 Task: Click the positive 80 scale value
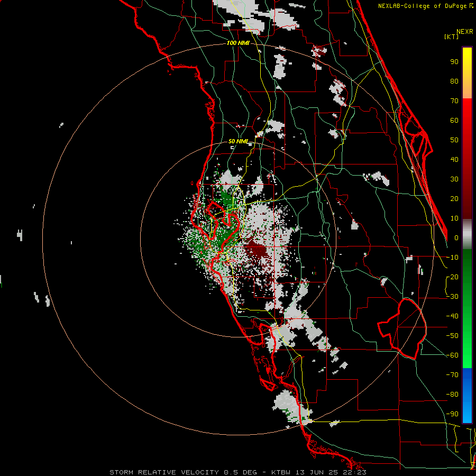(454, 81)
